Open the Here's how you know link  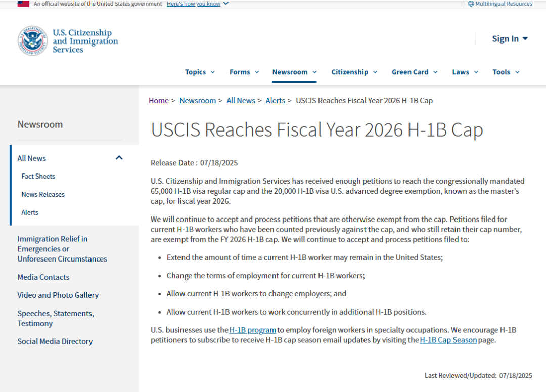point(194,4)
